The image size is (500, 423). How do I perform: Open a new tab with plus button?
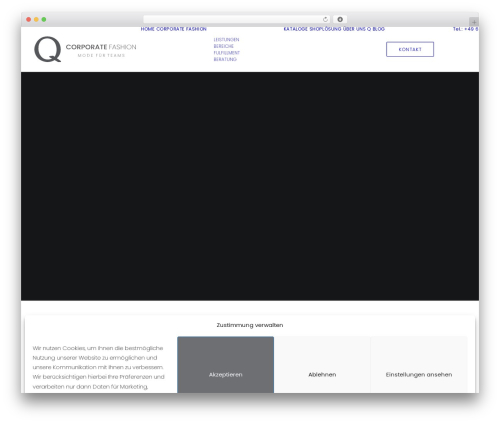(474, 22)
